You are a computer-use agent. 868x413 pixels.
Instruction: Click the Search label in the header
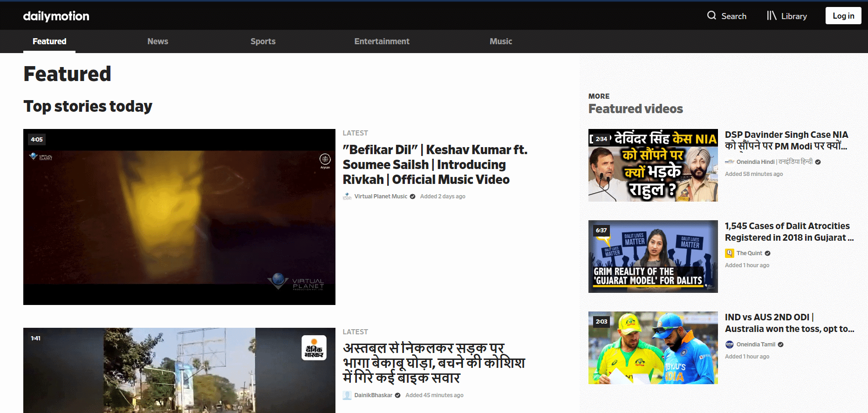[x=734, y=16]
